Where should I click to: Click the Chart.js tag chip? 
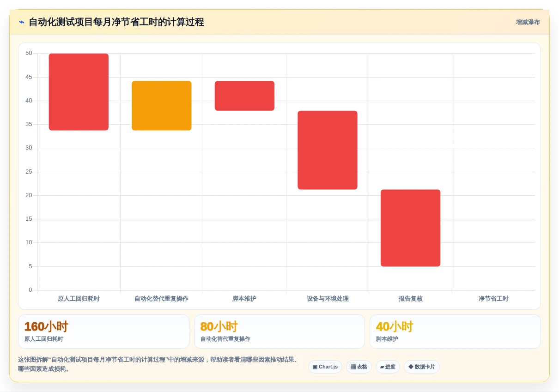[325, 367]
